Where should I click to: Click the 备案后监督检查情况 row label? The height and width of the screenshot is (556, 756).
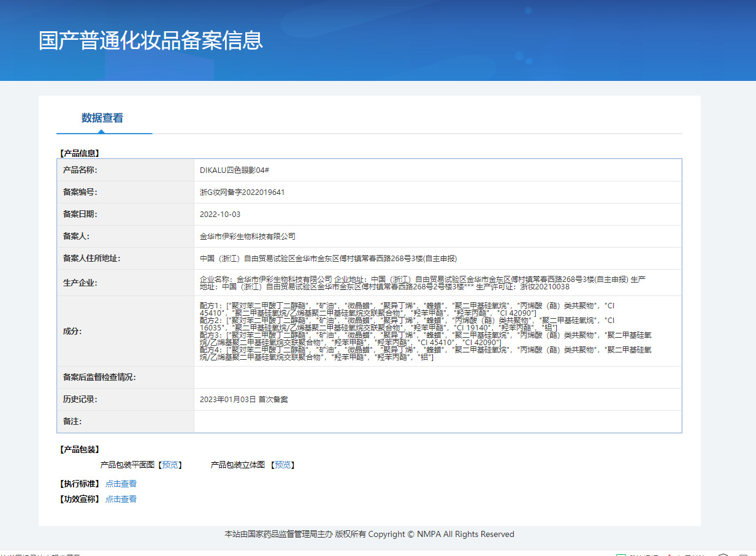point(99,377)
